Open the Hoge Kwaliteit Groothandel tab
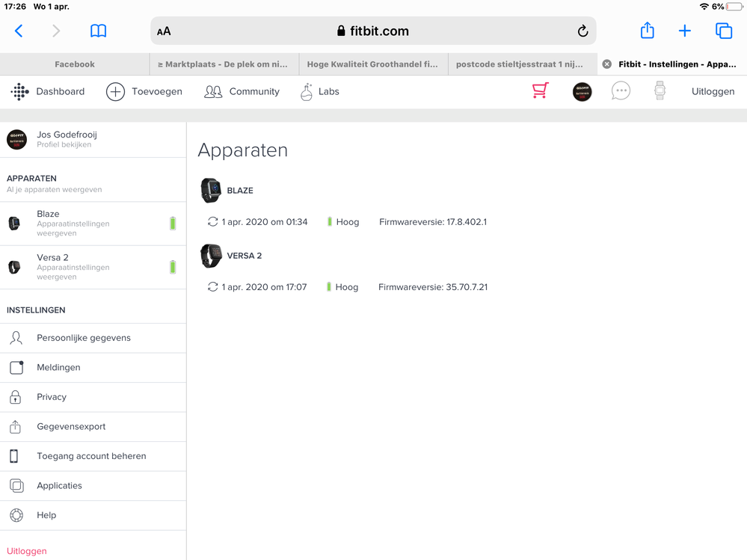Screen dimensions: 747x560 (x=374, y=64)
